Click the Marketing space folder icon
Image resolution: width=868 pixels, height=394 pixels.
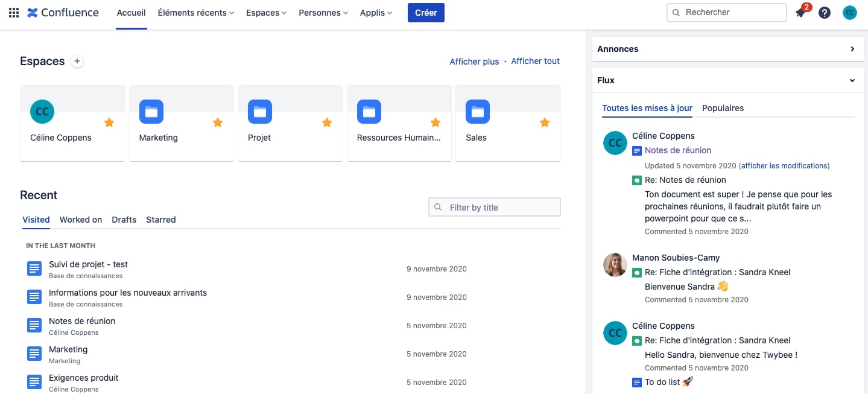click(x=151, y=112)
